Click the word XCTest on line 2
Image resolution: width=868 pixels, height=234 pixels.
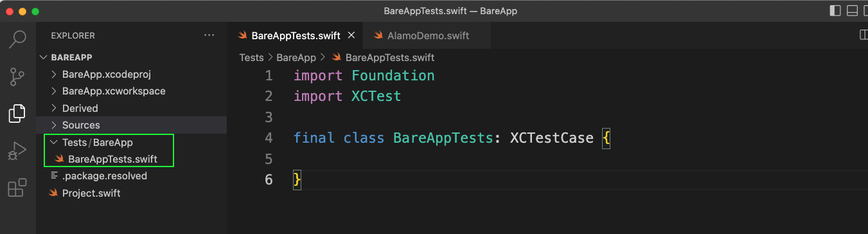click(376, 96)
